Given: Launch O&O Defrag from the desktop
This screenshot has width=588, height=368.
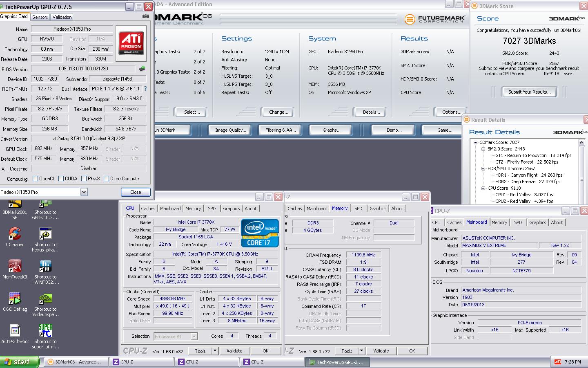Looking at the screenshot, I should (x=15, y=301).
